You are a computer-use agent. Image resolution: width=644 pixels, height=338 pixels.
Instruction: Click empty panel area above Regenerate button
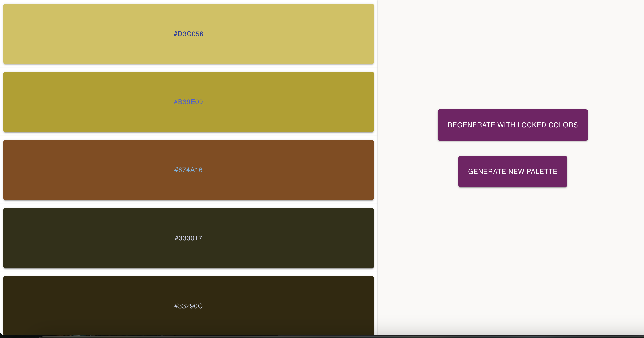tap(512, 55)
